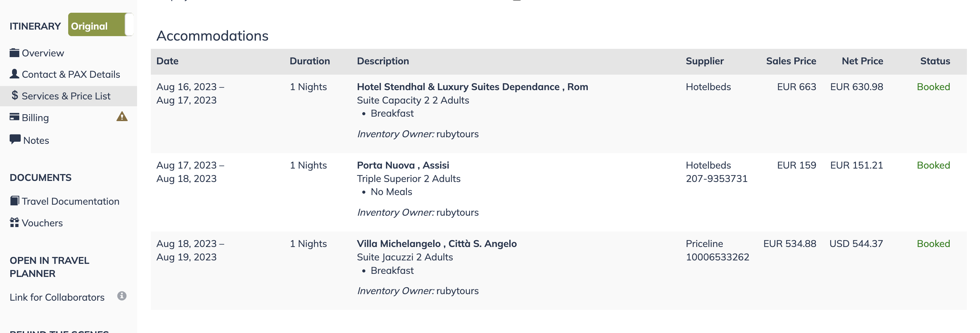Viewport: 980px width, 333px height.
Task: Click the Notes speech bubble icon
Action: point(15,140)
